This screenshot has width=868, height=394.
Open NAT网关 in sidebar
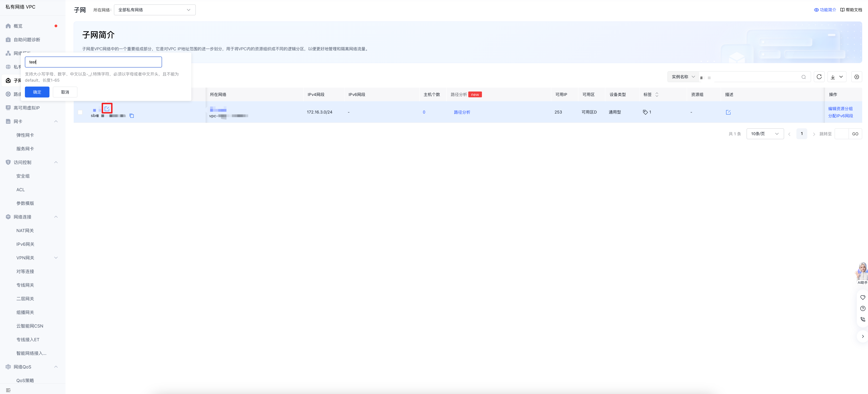tap(25, 231)
